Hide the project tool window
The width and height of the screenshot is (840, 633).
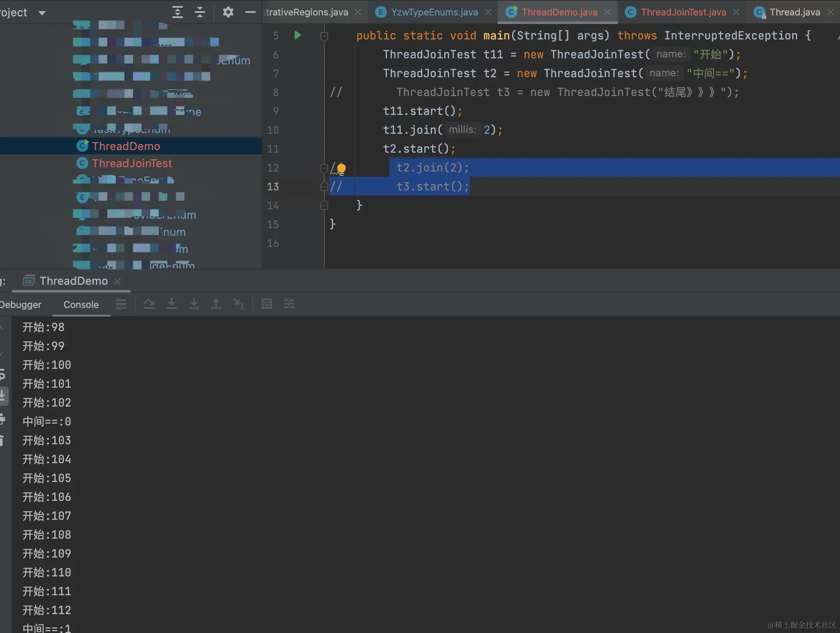pyautogui.click(x=251, y=12)
